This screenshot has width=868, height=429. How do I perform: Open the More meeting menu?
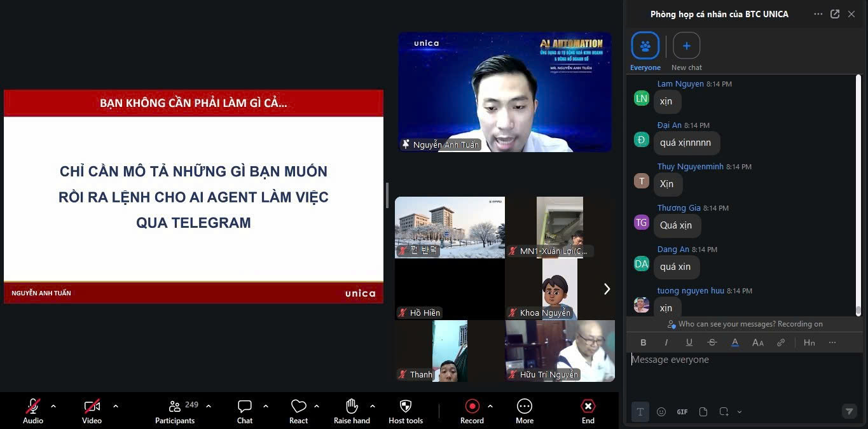[x=525, y=411]
